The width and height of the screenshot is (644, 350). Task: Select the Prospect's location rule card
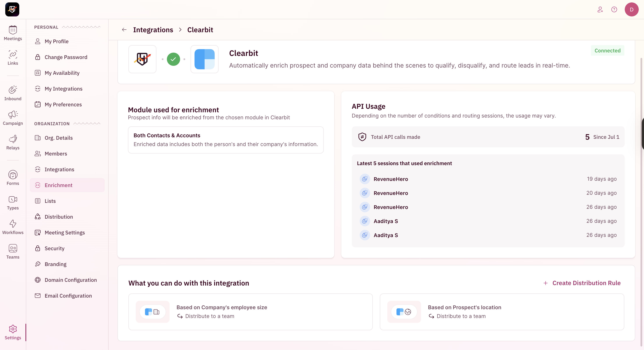[x=502, y=312]
